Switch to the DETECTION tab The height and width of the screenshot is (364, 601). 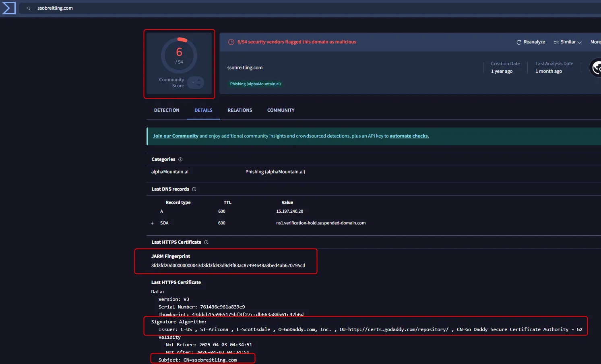[x=167, y=110]
